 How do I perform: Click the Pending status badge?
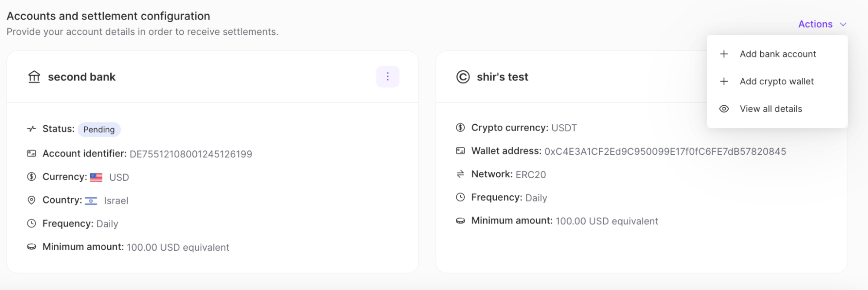point(99,129)
